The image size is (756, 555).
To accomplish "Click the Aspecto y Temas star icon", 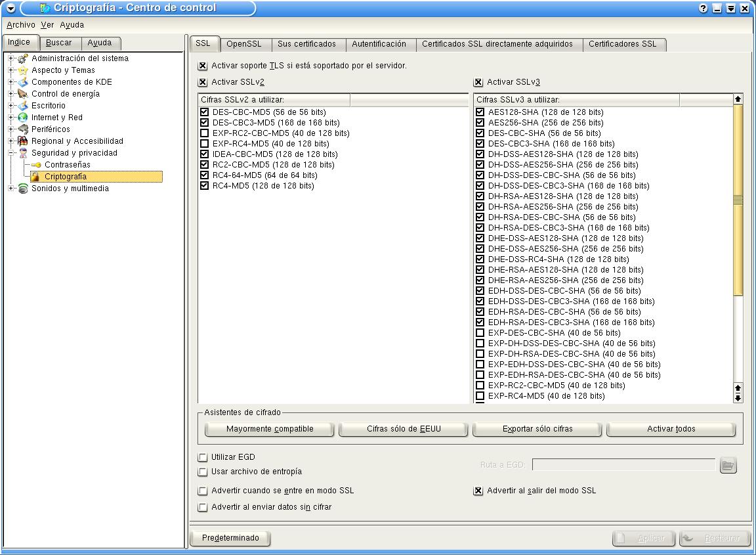I will click(x=23, y=70).
